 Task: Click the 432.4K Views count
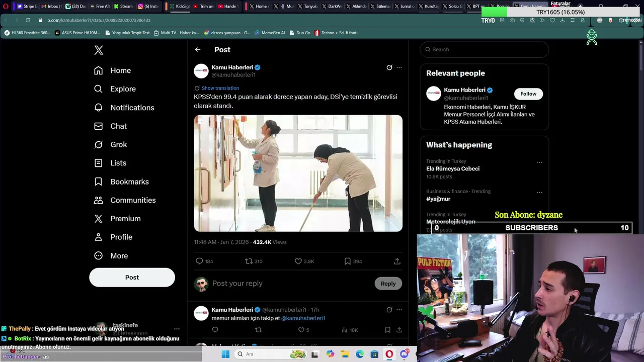point(270,242)
